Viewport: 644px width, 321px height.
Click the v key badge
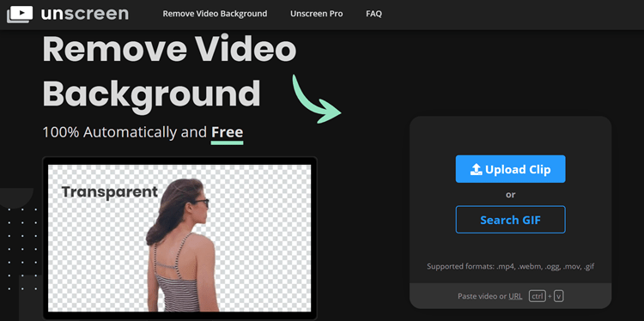click(x=559, y=296)
